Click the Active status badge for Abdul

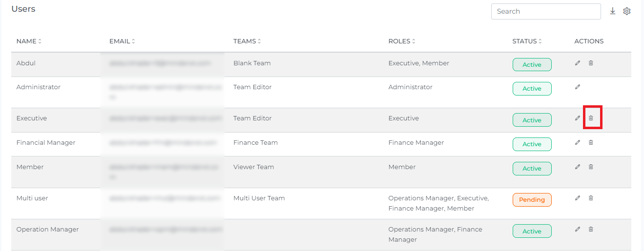[532, 65]
